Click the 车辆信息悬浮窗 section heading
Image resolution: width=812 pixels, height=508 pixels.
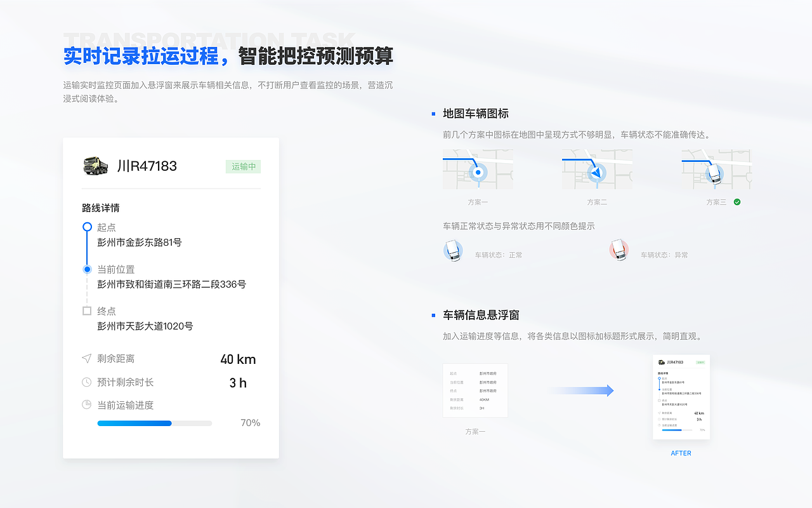pyautogui.click(x=481, y=315)
